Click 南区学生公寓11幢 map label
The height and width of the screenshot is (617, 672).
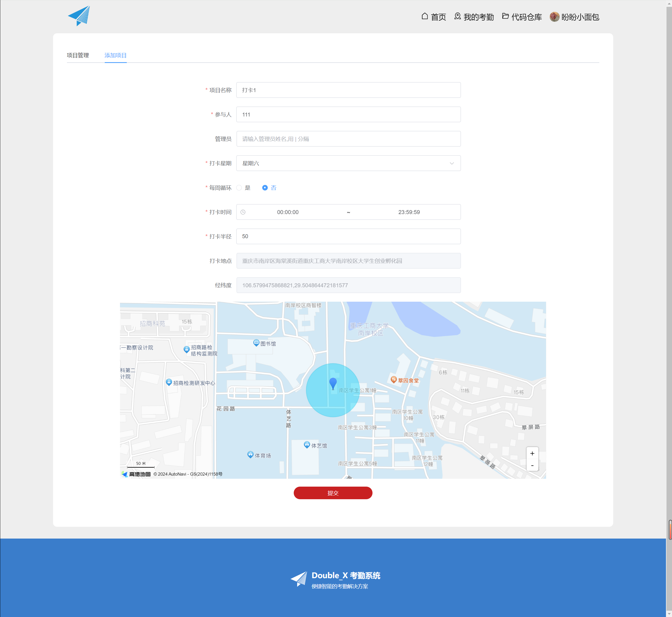[419, 437]
